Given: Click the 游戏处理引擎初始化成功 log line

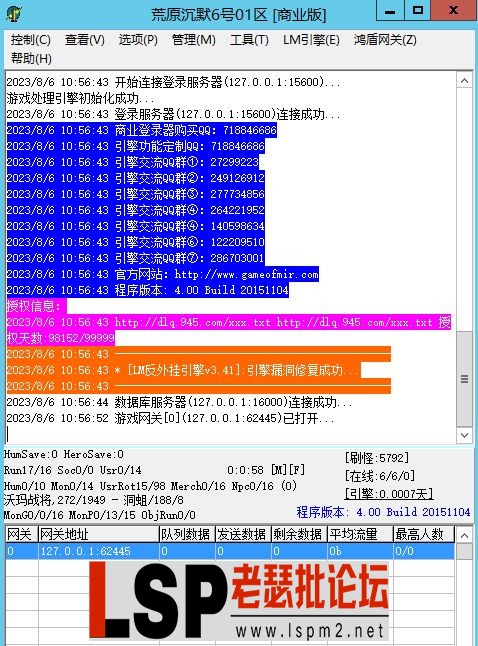Looking at the screenshot, I should (x=80, y=98).
